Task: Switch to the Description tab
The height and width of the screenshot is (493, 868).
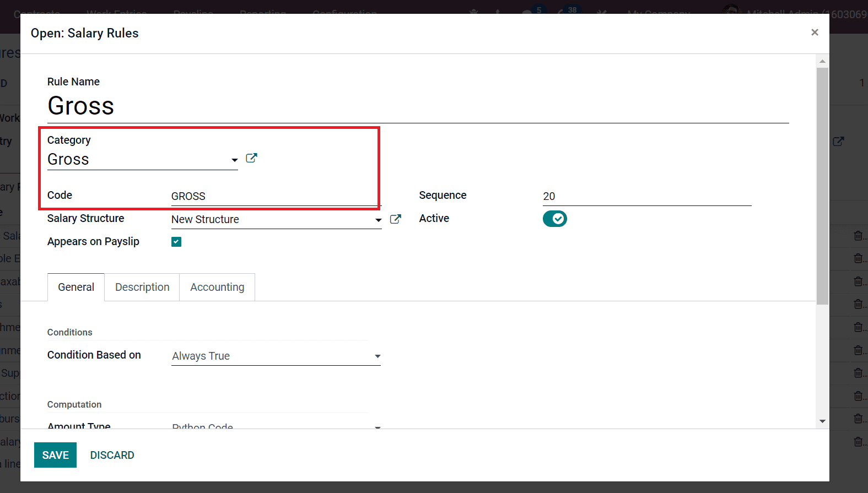Action: pos(142,287)
